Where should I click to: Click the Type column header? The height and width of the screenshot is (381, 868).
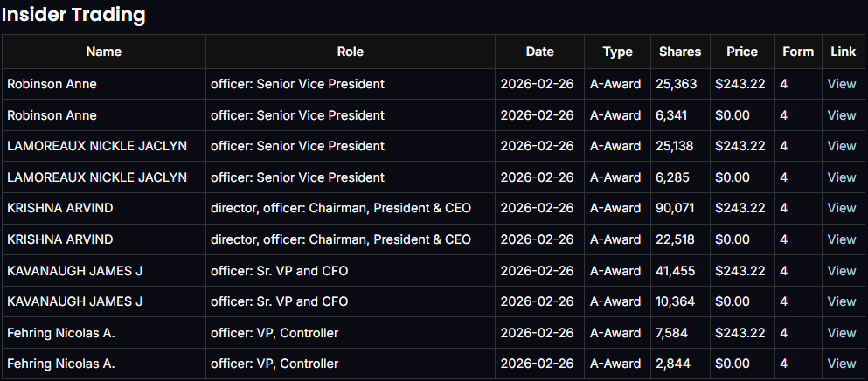coord(617,52)
